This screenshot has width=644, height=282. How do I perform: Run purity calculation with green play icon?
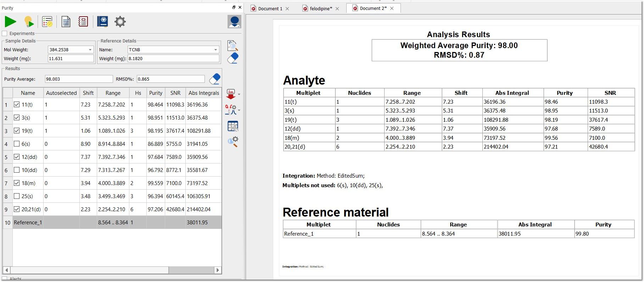tap(10, 22)
